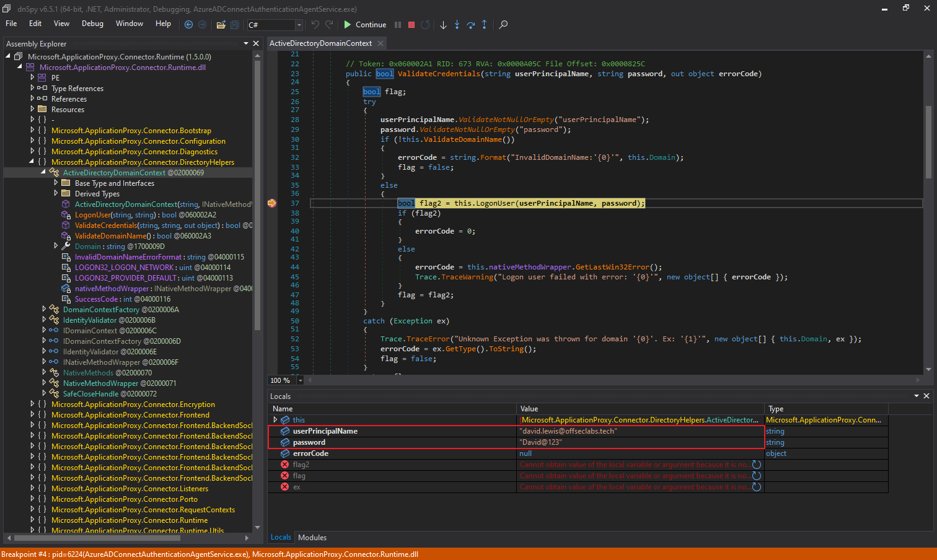
Task: Navigate backward with the back arrow
Action: (x=189, y=25)
